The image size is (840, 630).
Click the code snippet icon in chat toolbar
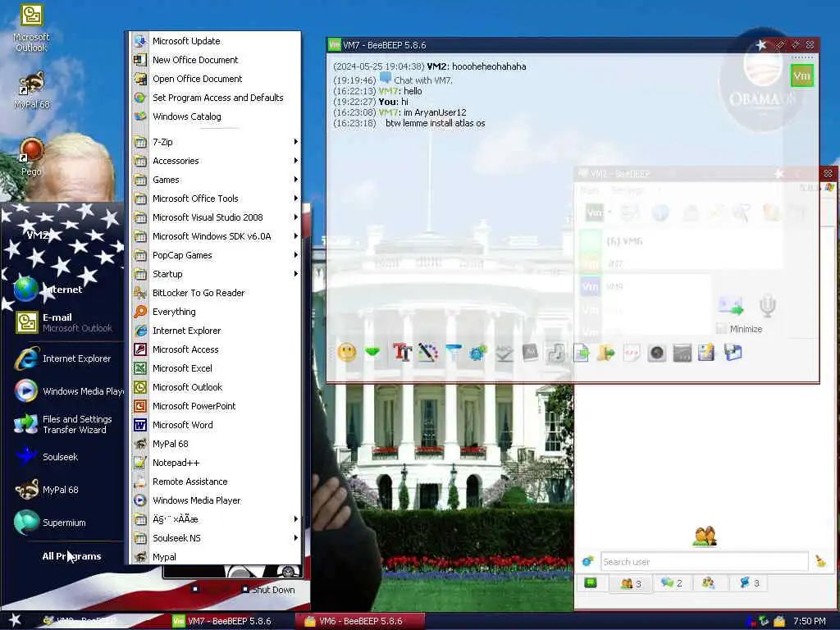pos(632,353)
